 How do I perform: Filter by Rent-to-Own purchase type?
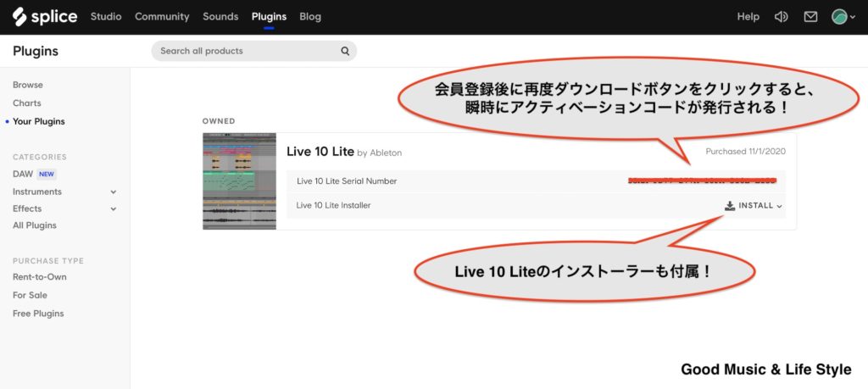[x=39, y=276]
